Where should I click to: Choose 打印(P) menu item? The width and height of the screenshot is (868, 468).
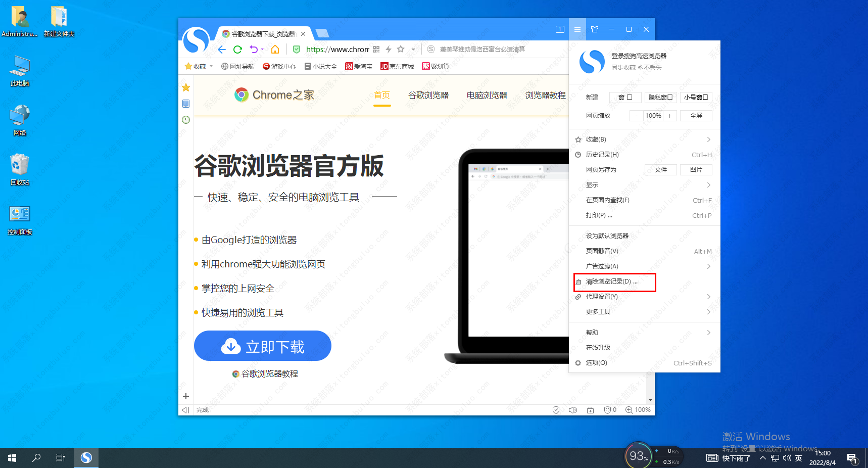coord(644,215)
